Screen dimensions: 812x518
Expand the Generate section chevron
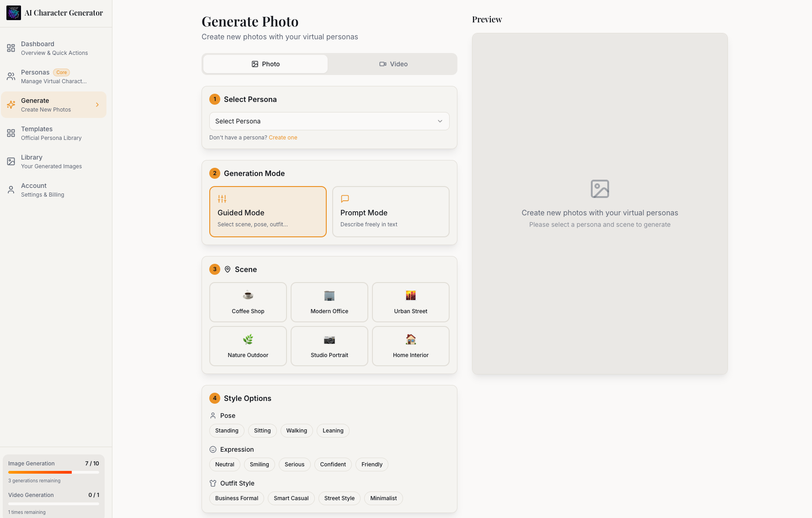97,105
